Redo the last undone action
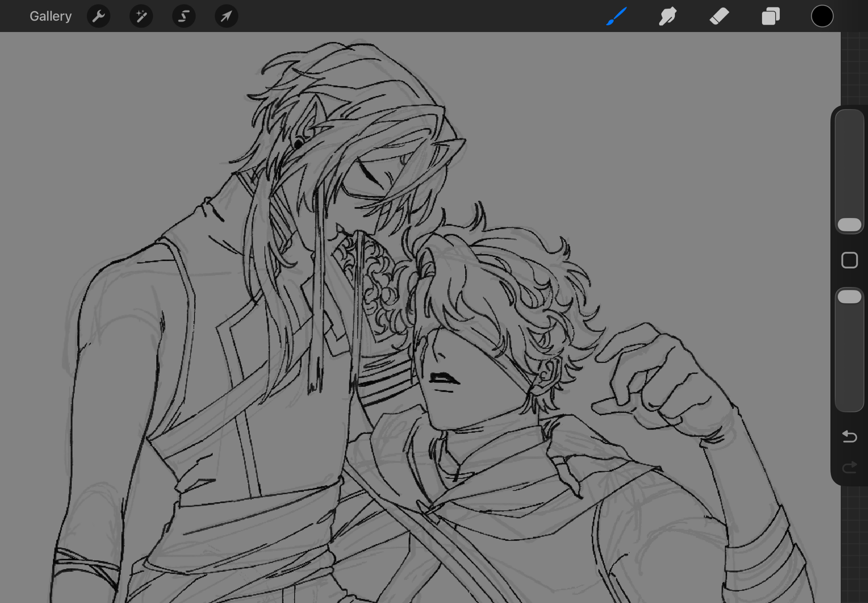Viewport: 868px width, 603px height. click(x=849, y=467)
